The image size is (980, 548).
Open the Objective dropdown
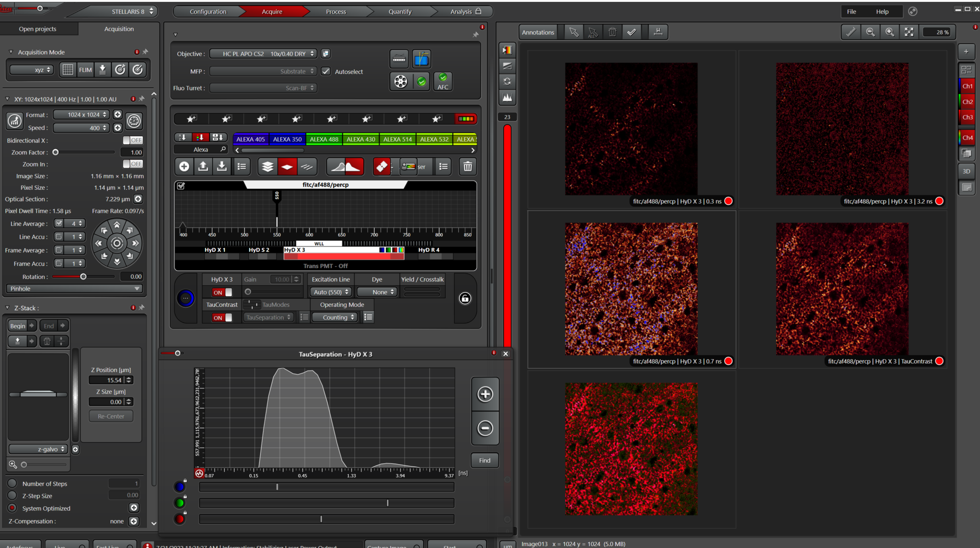[x=263, y=54]
